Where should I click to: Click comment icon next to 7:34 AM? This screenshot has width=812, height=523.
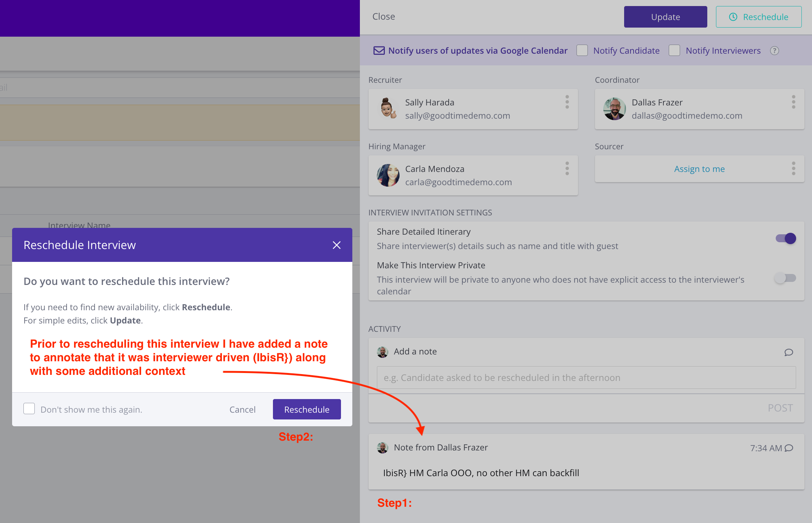point(789,448)
